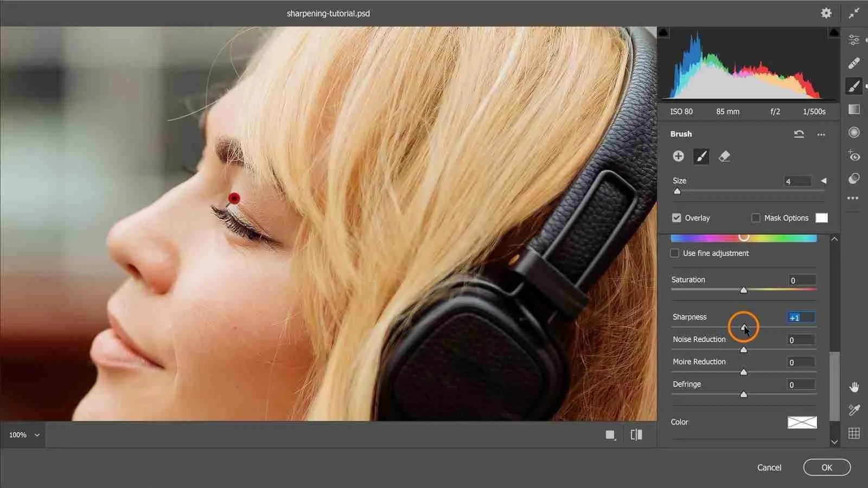Select the Color Sampler eyedropper tool

(x=853, y=409)
